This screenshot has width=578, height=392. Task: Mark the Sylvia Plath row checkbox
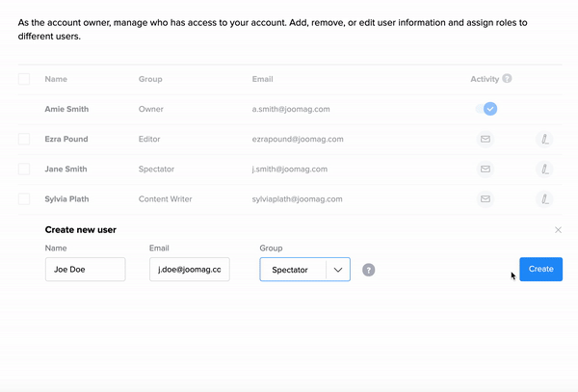pos(24,199)
